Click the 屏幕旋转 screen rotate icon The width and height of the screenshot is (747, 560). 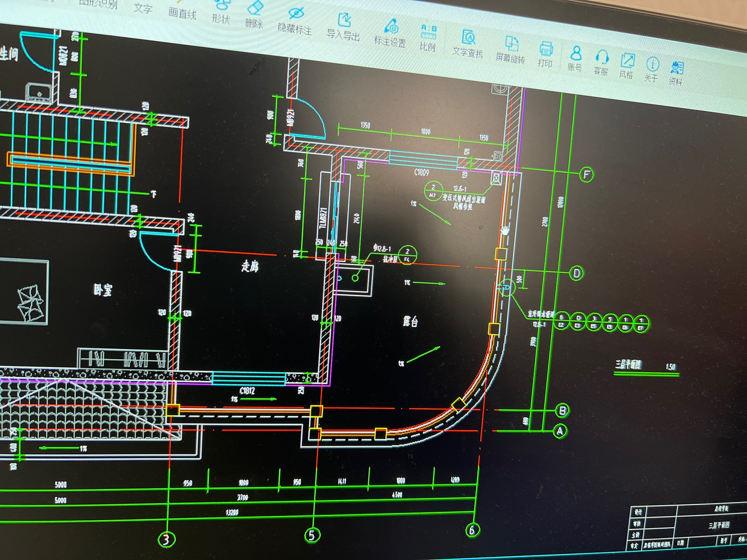tap(511, 43)
